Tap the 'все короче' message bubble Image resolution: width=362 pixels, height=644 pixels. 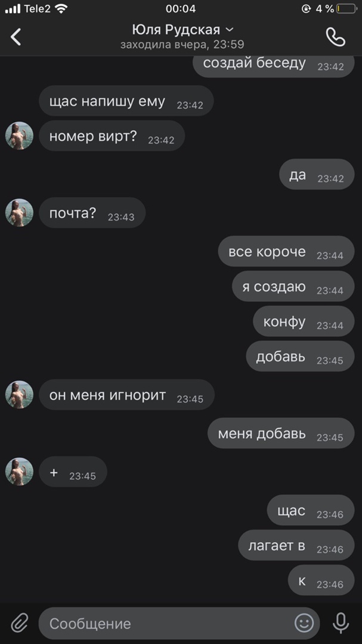click(286, 252)
